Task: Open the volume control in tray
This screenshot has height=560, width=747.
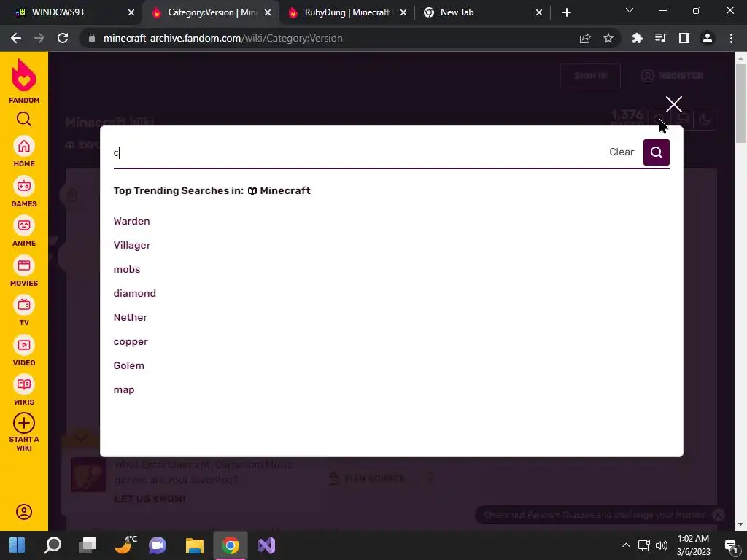Action: tap(662, 545)
